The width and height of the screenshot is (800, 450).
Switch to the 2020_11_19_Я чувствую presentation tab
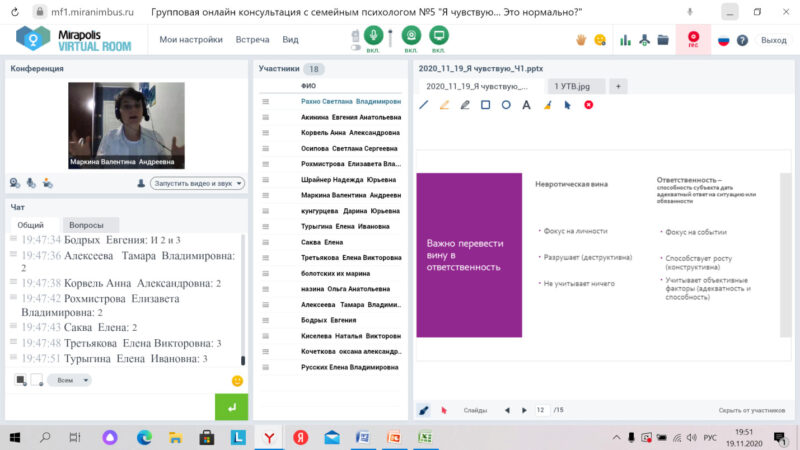[x=480, y=86]
